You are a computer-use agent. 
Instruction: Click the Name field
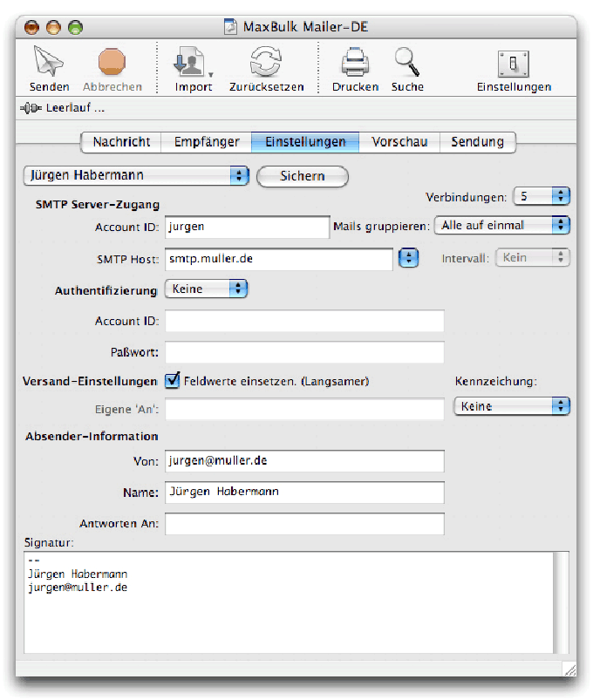point(304,493)
